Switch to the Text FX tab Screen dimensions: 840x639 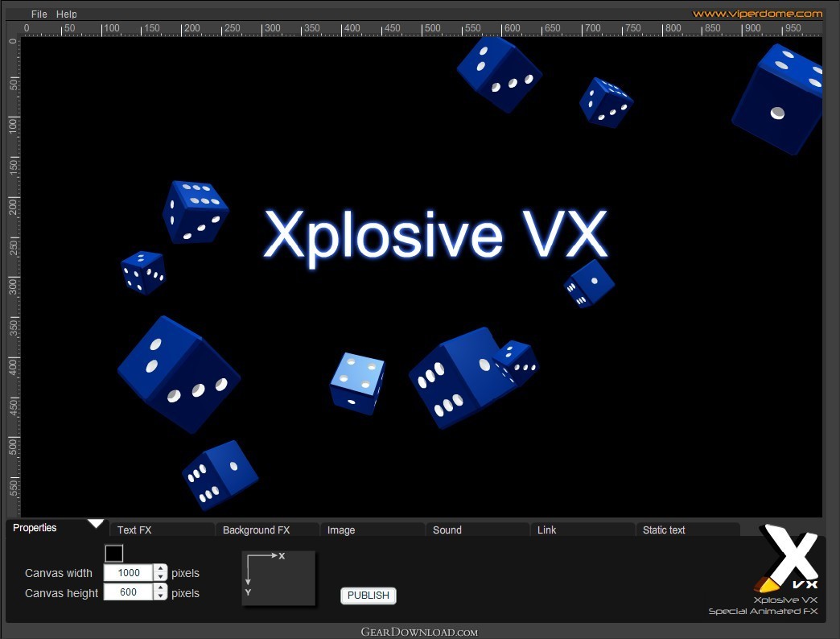163,530
